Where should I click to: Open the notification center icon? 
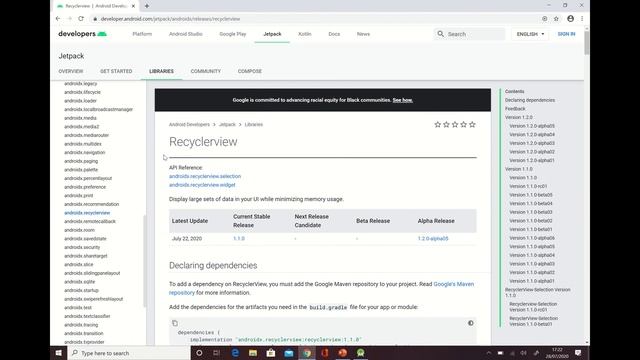[578, 353]
